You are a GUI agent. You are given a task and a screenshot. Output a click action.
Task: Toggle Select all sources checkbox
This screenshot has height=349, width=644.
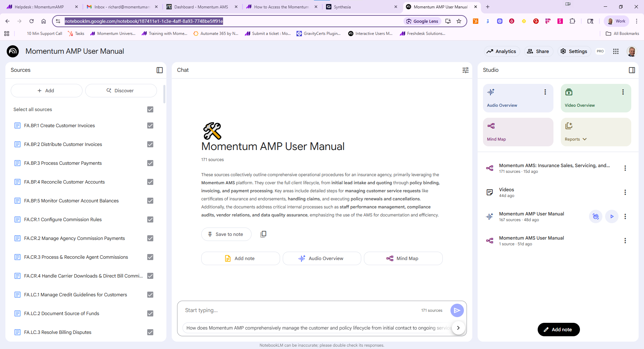tap(150, 109)
